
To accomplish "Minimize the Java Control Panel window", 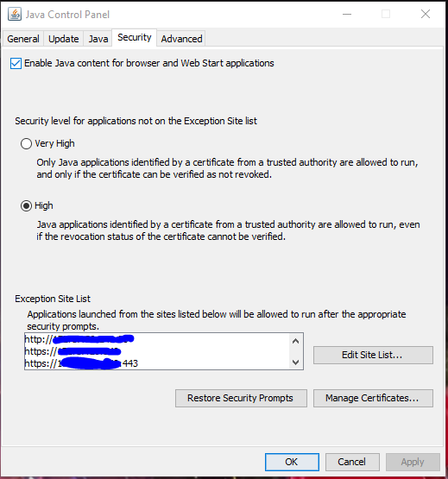I will [347, 14].
